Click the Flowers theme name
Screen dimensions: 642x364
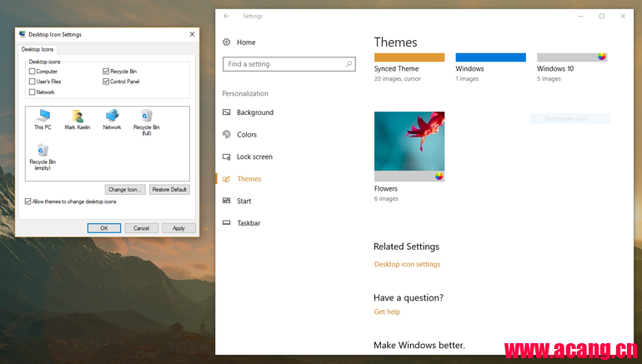pyautogui.click(x=386, y=188)
